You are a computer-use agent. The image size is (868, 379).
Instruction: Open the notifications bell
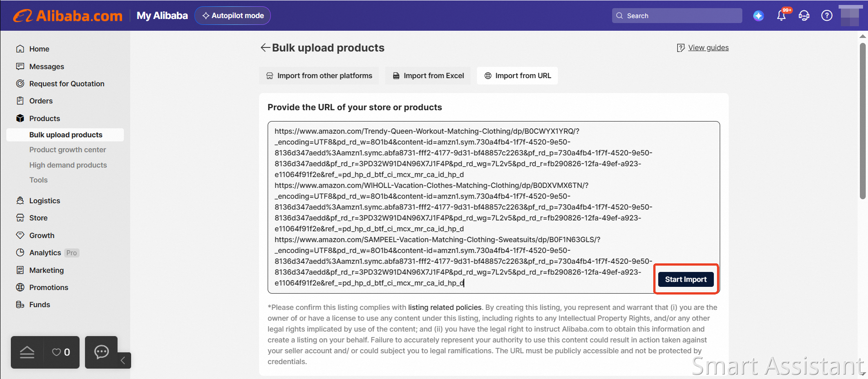781,16
